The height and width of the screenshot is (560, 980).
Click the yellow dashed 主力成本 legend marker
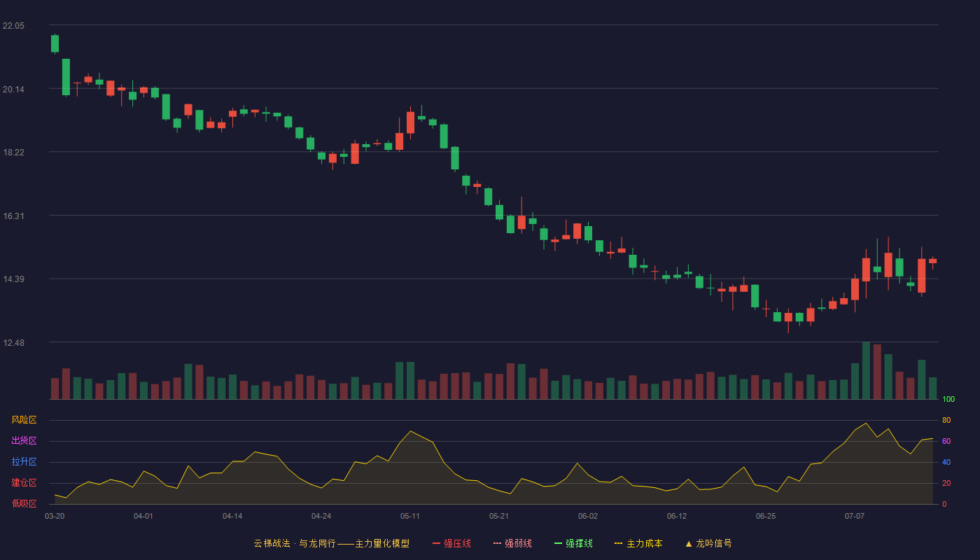click(618, 544)
